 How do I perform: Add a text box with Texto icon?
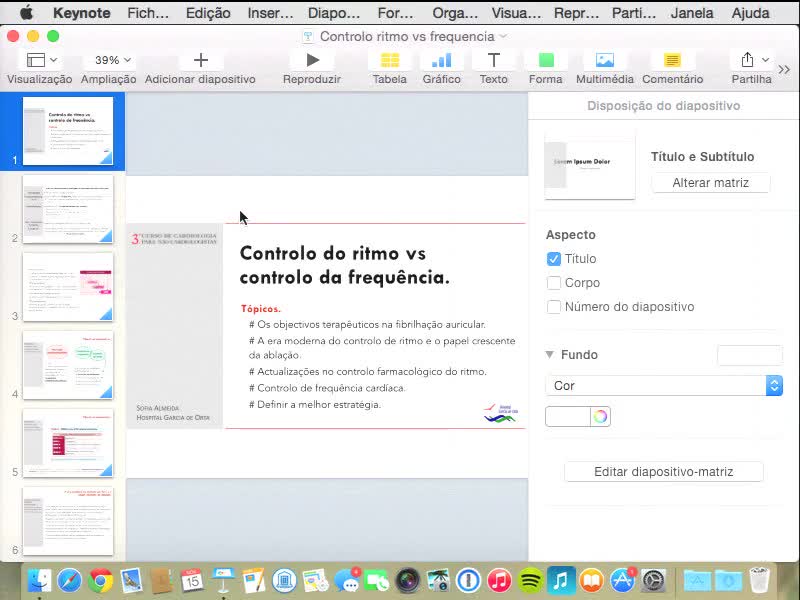[x=493, y=60]
